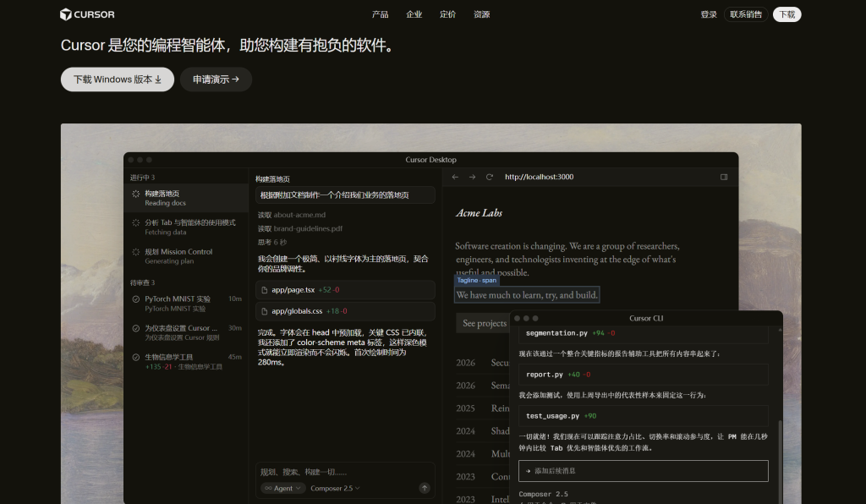Reload the localhost preview page
The width and height of the screenshot is (866, 504).
click(x=490, y=177)
